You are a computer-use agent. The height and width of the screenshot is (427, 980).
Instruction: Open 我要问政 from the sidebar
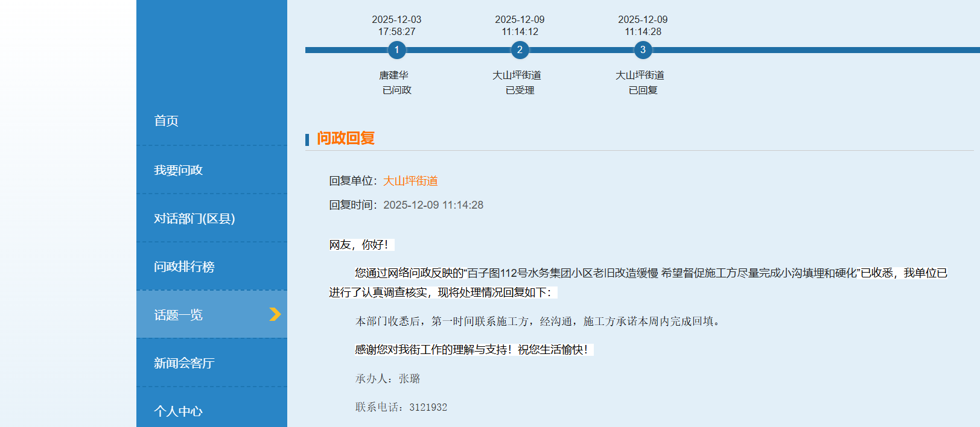coord(178,170)
